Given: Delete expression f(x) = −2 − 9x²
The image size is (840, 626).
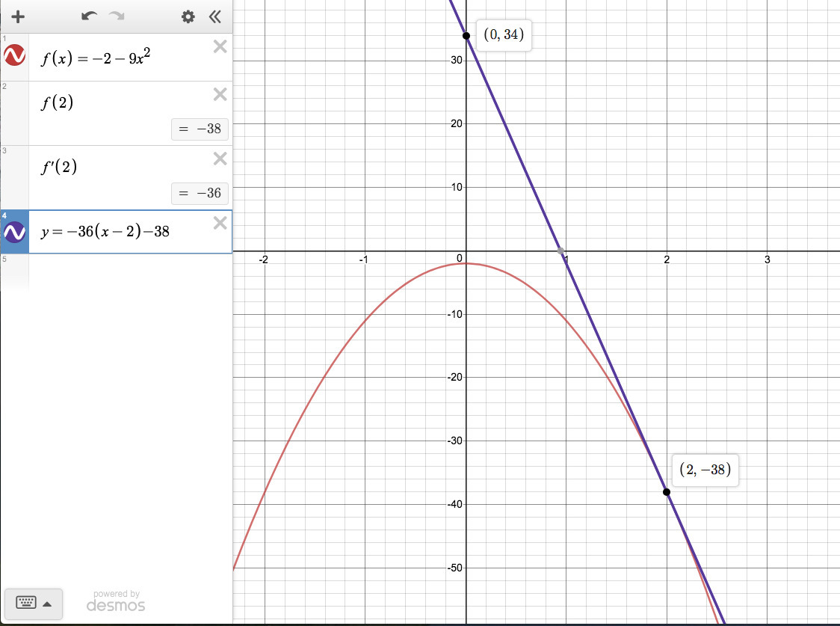Looking at the screenshot, I should 220,46.
